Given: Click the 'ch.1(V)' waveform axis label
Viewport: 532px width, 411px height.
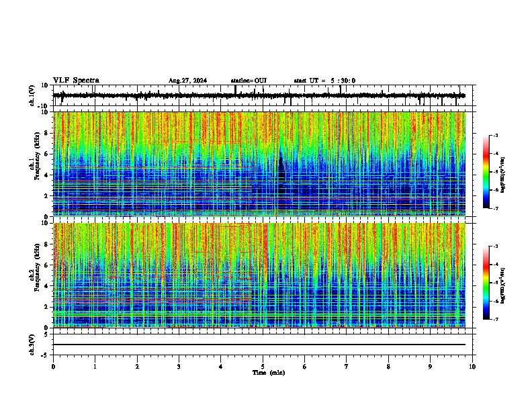Looking at the screenshot, I should [32, 95].
